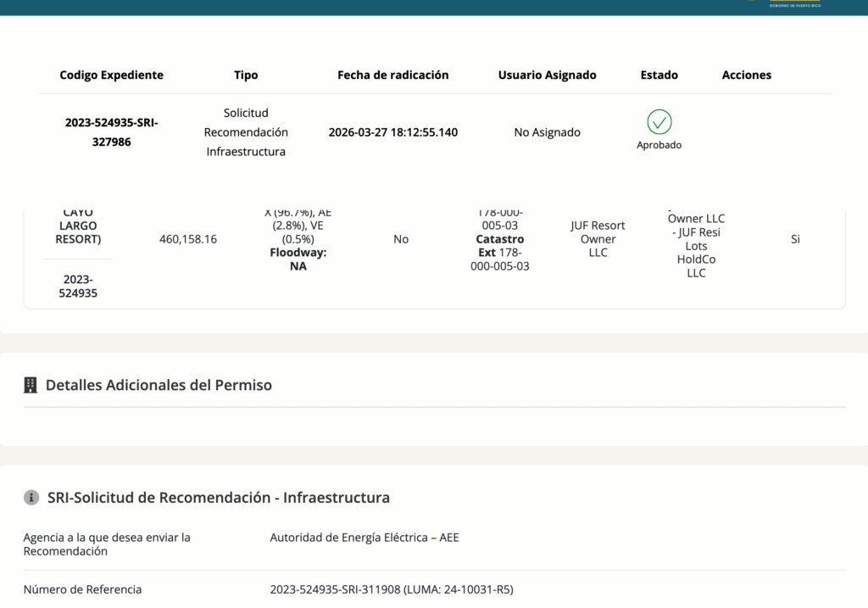Click the Aprobado status label
Image resolution: width=868 pixels, height=608 pixels.
tap(659, 144)
